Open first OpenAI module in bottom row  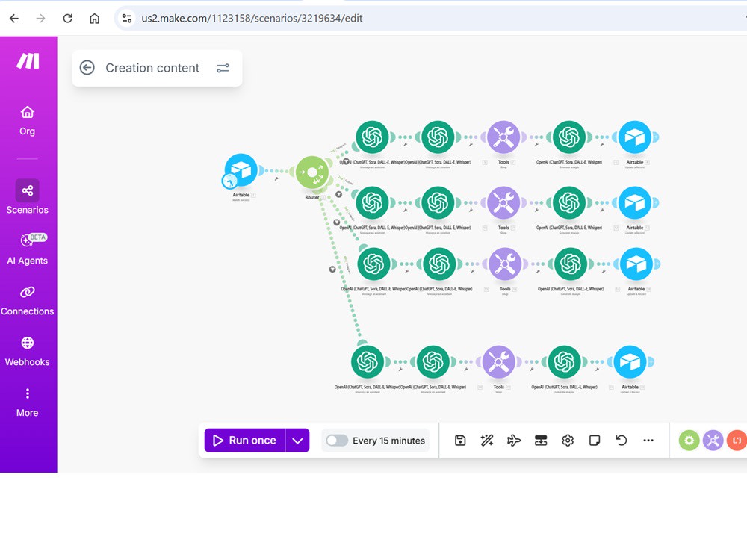click(x=368, y=362)
